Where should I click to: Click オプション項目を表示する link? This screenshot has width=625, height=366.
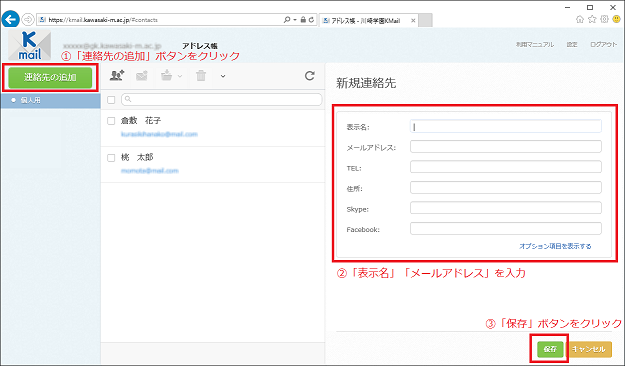click(x=555, y=246)
